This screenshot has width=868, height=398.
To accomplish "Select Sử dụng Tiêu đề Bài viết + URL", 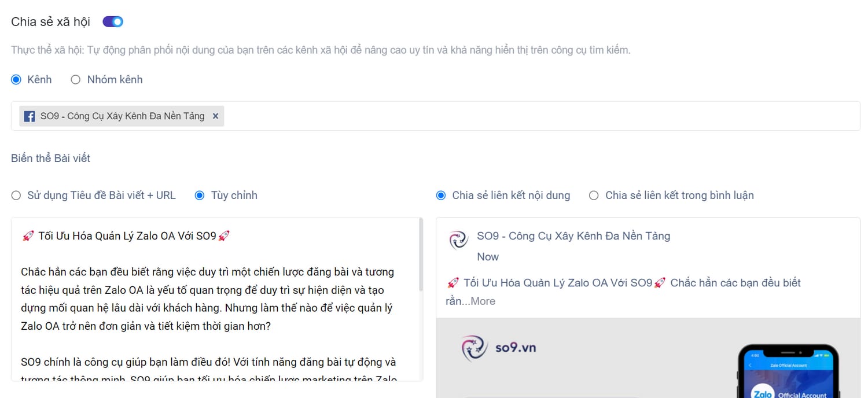I will tap(16, 196).
